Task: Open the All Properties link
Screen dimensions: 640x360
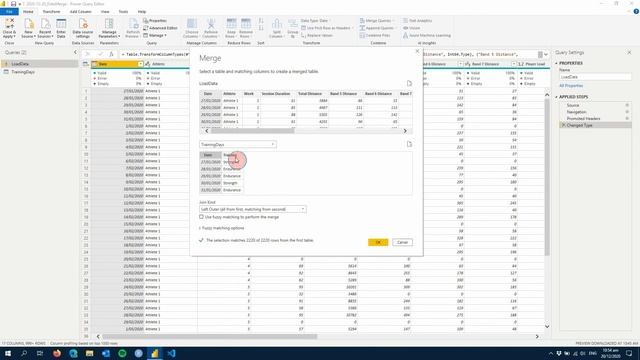Action: tap(571, 86)
